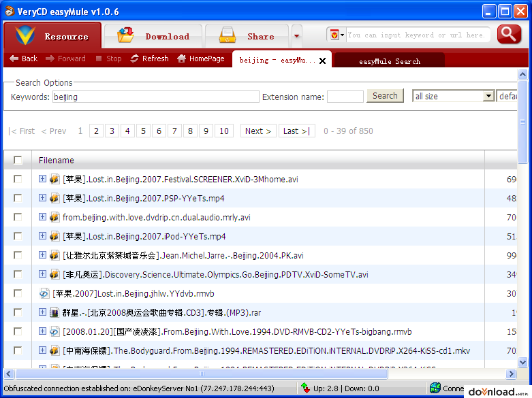This screenshot has height=398, width=532.
Task: Expand the extra tabs dropdown arrow
Action: click(x=296, y=36)
